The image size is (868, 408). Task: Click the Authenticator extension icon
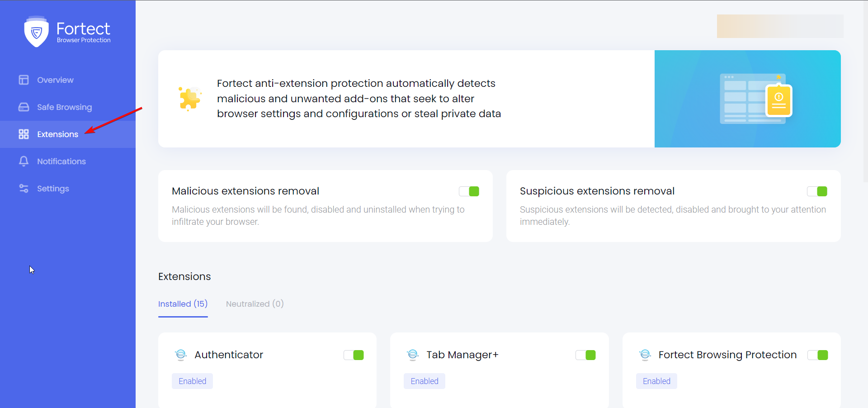(181, 355)
